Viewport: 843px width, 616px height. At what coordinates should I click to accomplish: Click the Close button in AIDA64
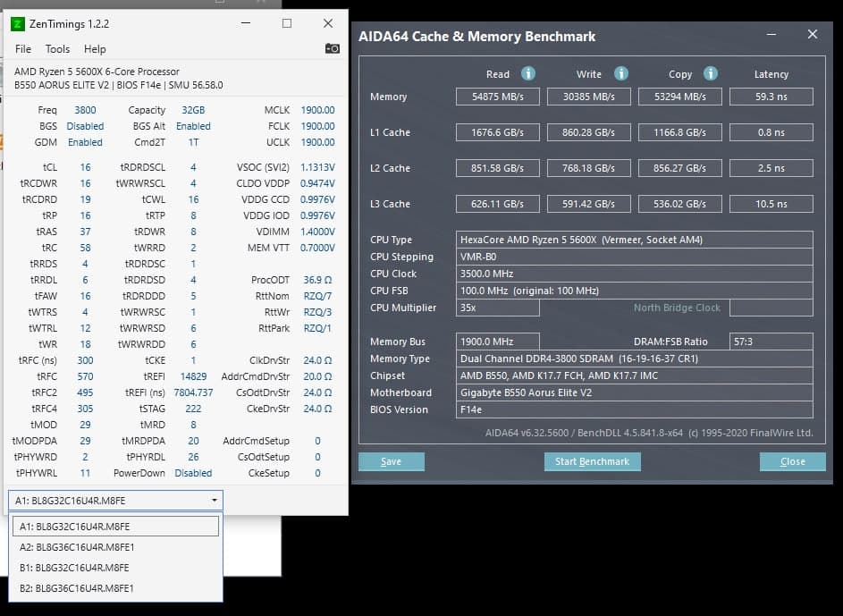coord(792,461)
